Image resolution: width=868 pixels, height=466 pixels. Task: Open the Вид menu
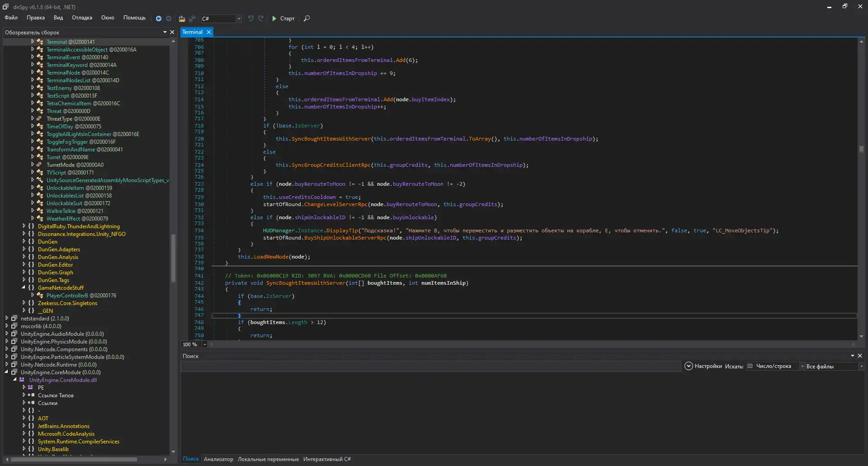pyautogui.click(x=58, y=18)
